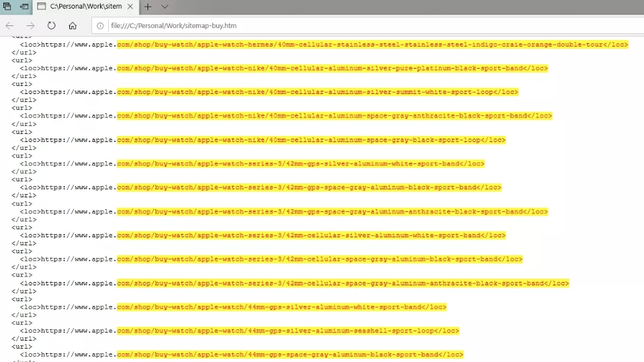Set these tabs aside icon
This screenshot has width=644, height=362.
(24, 7)
